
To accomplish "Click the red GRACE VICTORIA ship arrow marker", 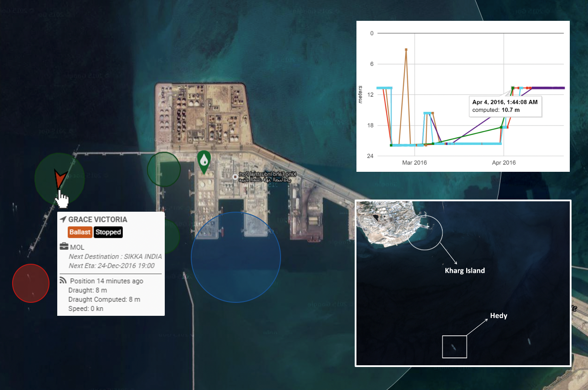I will point(60,179).
